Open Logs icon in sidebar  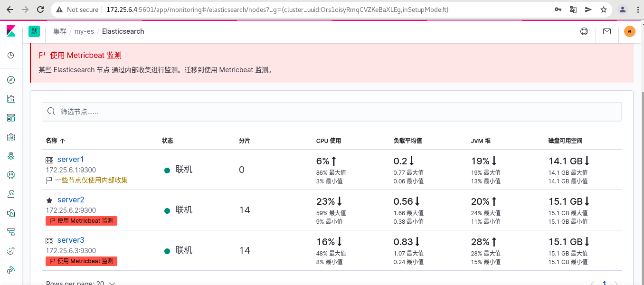click(11, 213)
